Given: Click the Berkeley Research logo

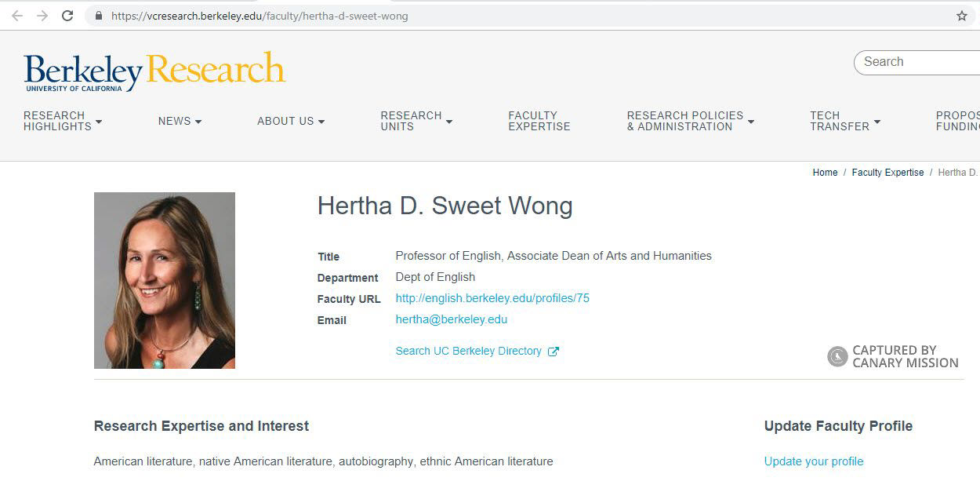Looking at the screenshot, I should 154,71.
